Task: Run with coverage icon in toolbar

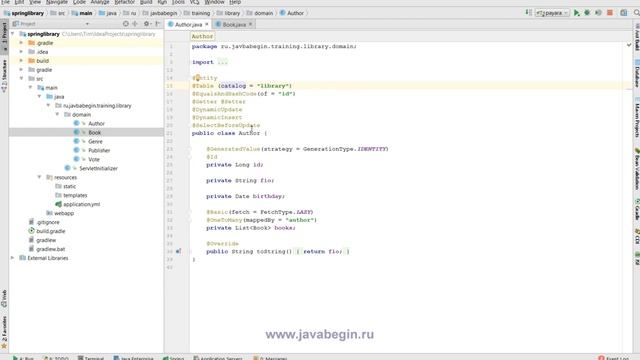Action: 598,13
